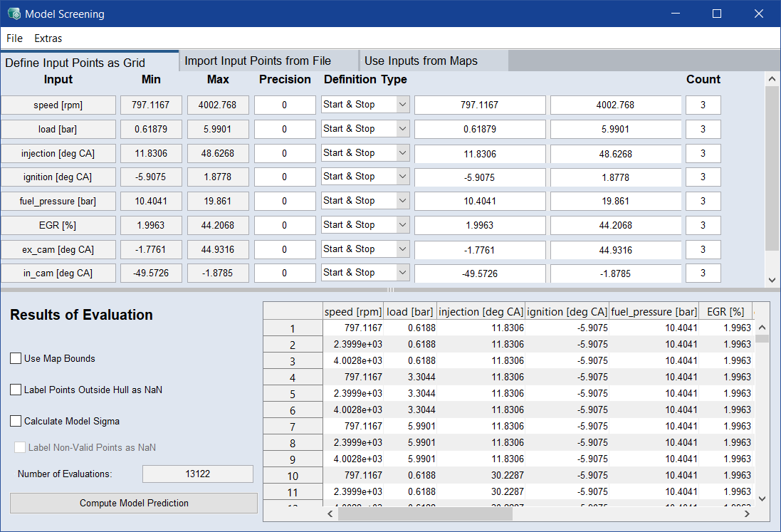781x532 pixels.
Task: Click the Count field for load row
Action: 703,129
